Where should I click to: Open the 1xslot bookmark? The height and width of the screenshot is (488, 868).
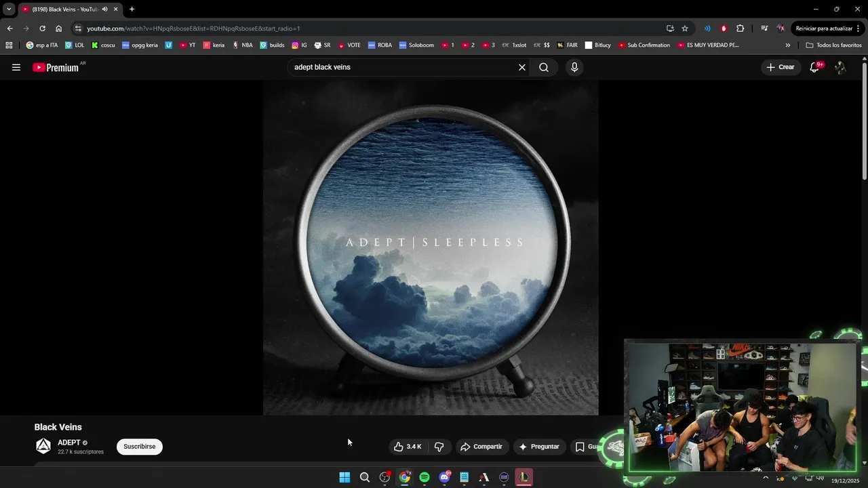pos(513,45)
